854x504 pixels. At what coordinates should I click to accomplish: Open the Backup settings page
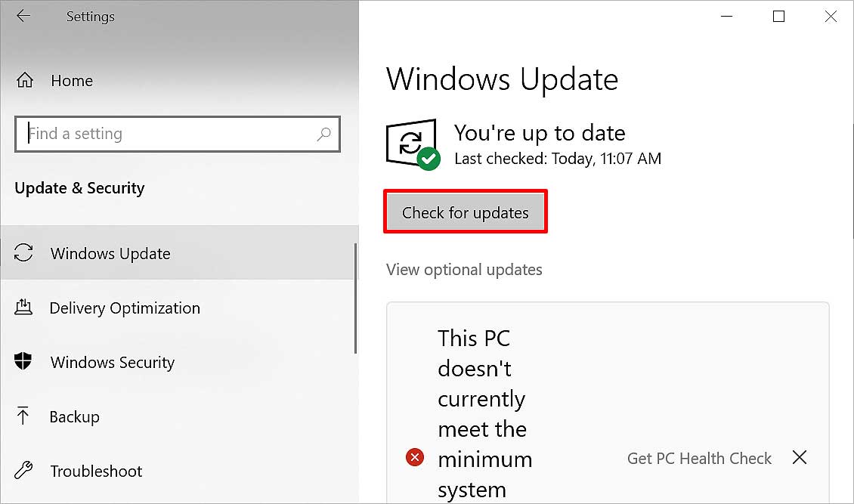(x=178, y=417)
